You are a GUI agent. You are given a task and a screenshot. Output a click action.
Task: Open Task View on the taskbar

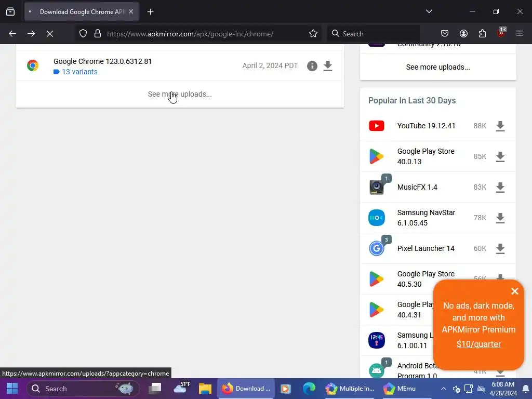(155, 389)
